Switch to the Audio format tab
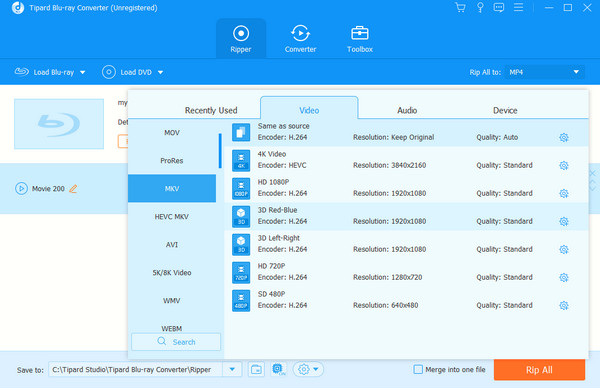The width and height of the screenshot is (600, 388). pyautogui.click(x=407, y=110)
